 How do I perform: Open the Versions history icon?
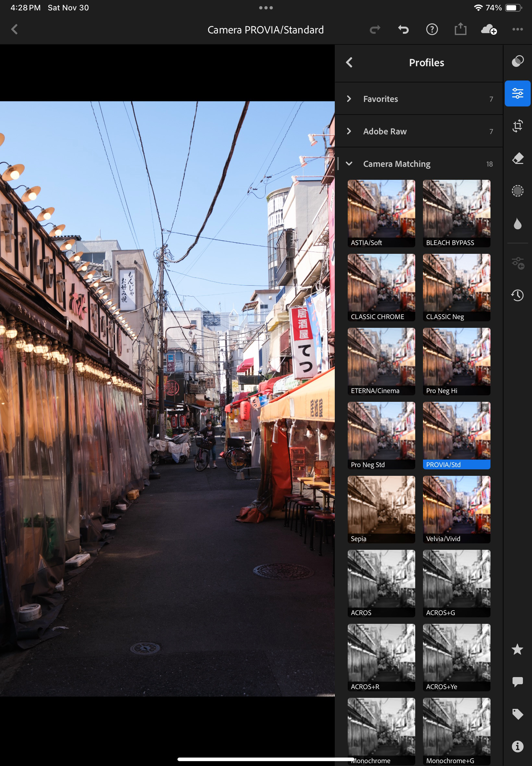tap(517, 295)
